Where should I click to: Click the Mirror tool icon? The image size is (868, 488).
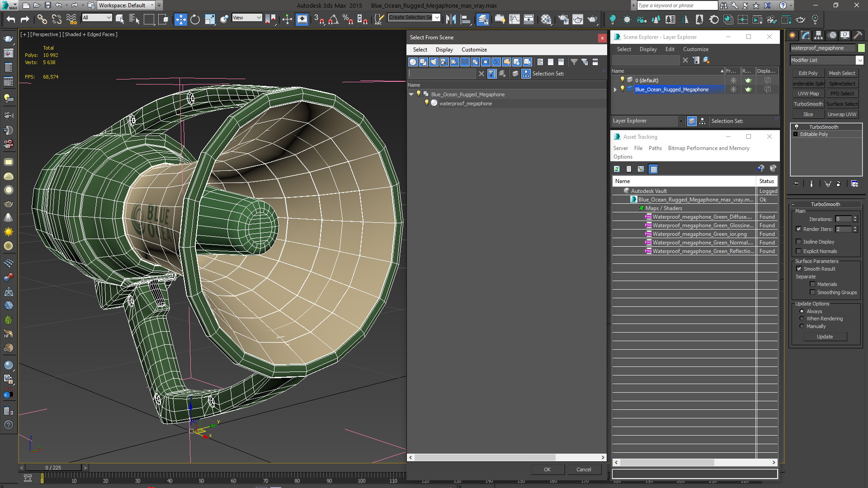tap(451, 19)
